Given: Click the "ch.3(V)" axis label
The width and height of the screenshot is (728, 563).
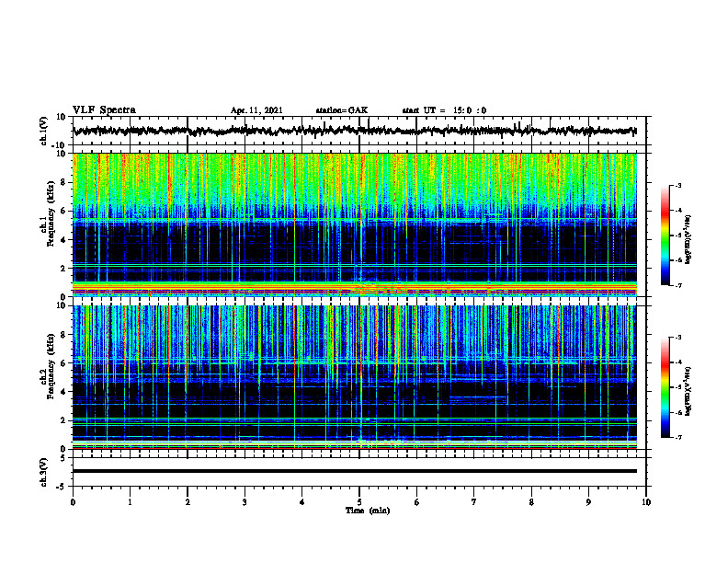Looking at the screenshot, I should click(44, 473).
